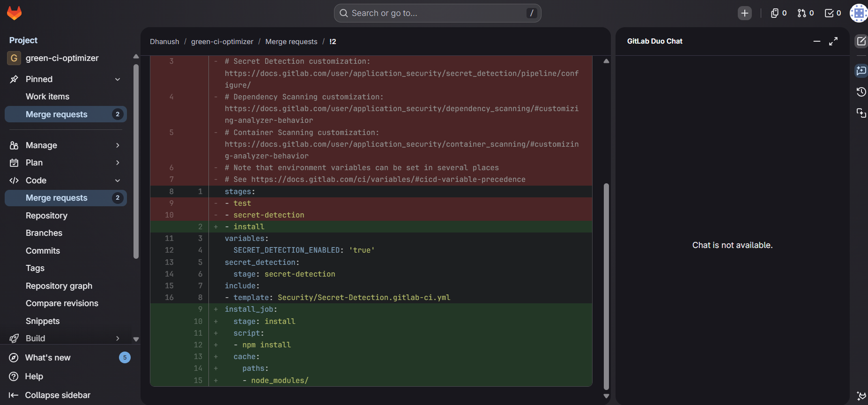Open the user avatar menu
Image resolution: width=868 pixels, height=405 pixels.
[x=859, y=13]
